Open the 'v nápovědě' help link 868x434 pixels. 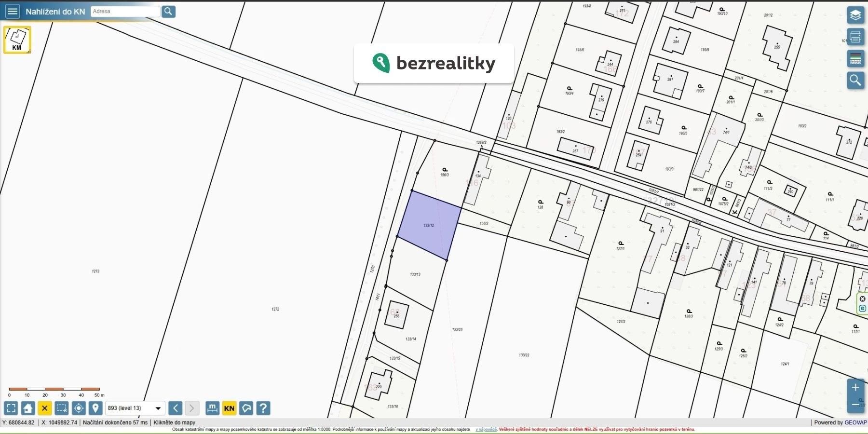pos(486,429)
